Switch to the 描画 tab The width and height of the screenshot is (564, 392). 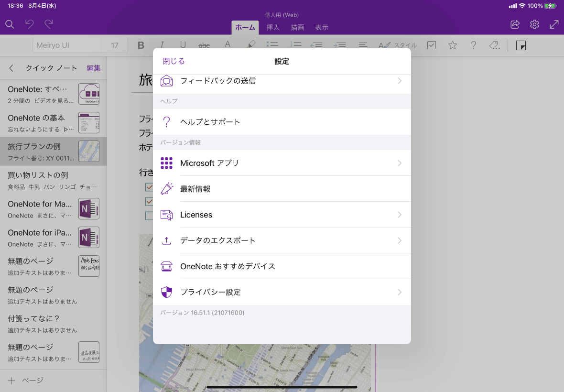pos(297,27)
